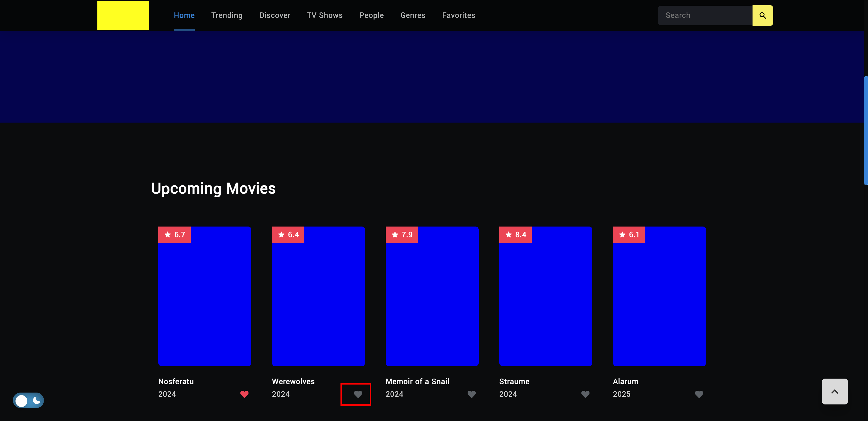Go to the Discover page
Screen dimensions: 868x421
(x=275, y=16)
